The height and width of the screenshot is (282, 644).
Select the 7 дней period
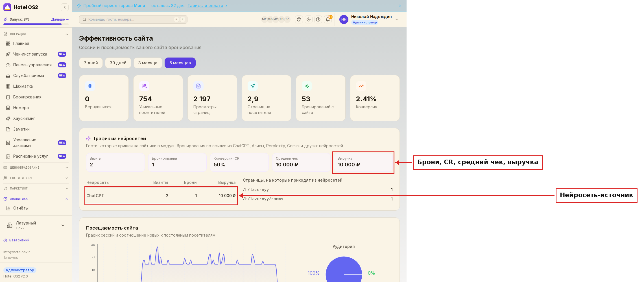91,63
